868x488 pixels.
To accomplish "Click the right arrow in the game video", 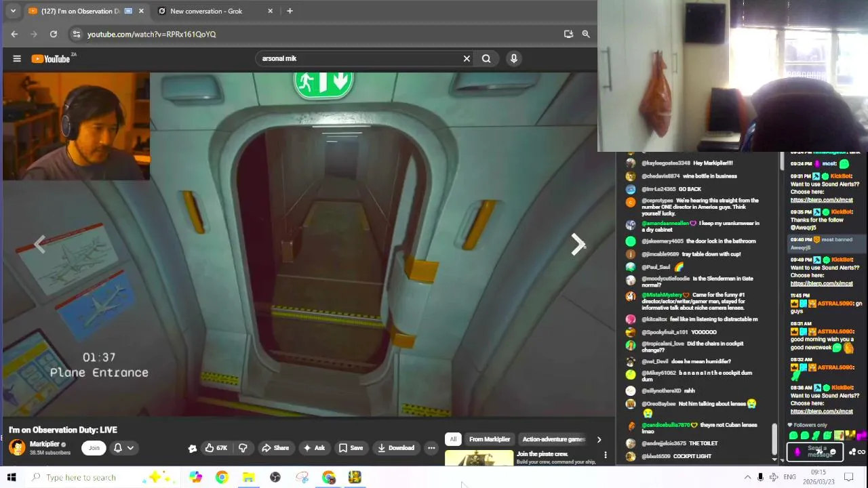I will point(577,245).
